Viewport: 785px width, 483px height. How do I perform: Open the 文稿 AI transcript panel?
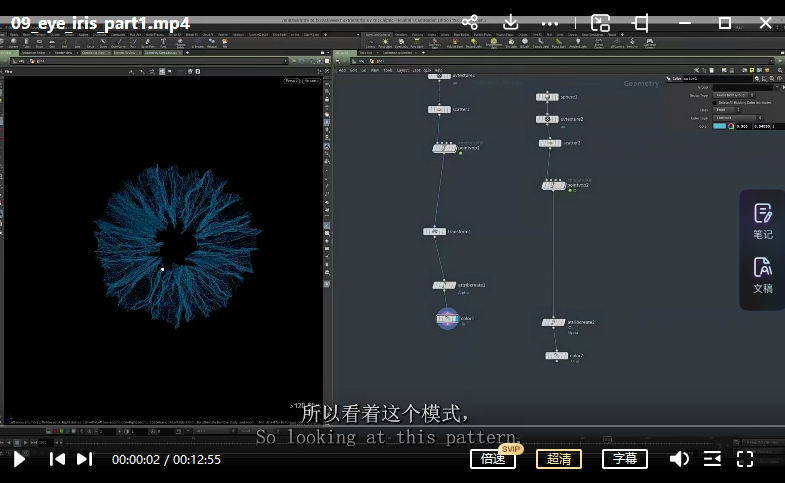pos(763,274)
